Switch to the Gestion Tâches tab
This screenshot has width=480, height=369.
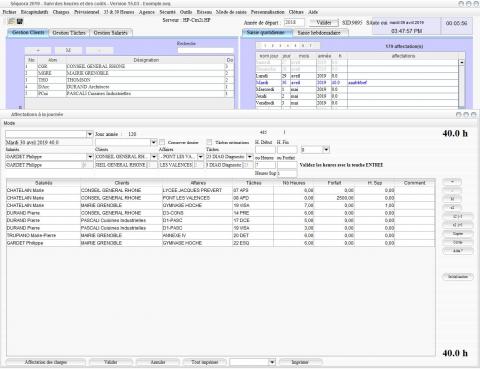[69, 33]
